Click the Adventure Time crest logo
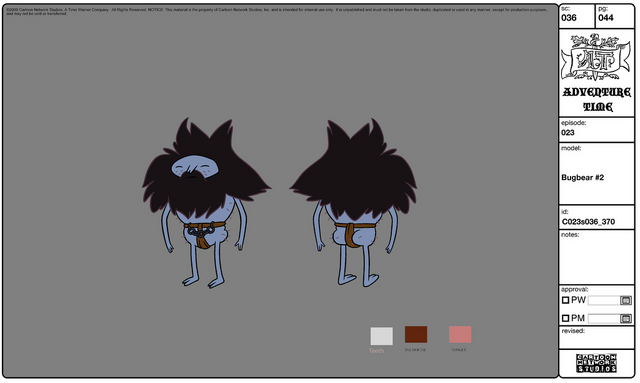This screenshot has width=640, height=383. [596, 58]
